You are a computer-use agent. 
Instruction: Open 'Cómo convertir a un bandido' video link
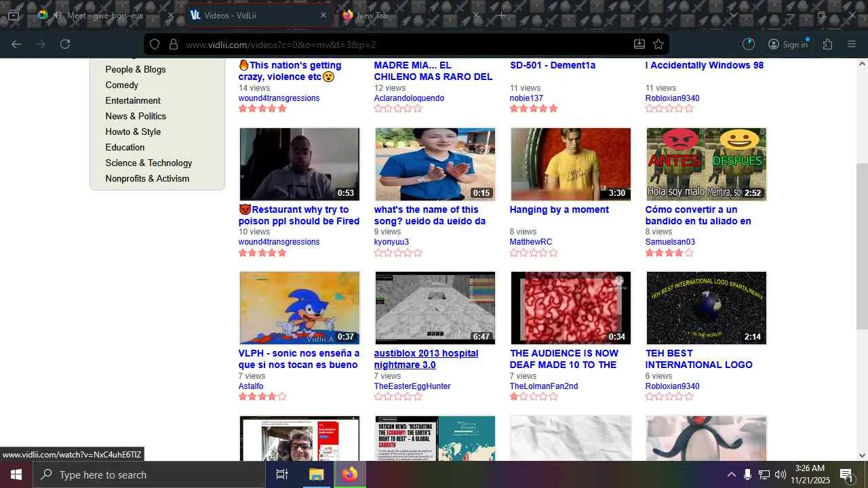(x=698, y=215)
